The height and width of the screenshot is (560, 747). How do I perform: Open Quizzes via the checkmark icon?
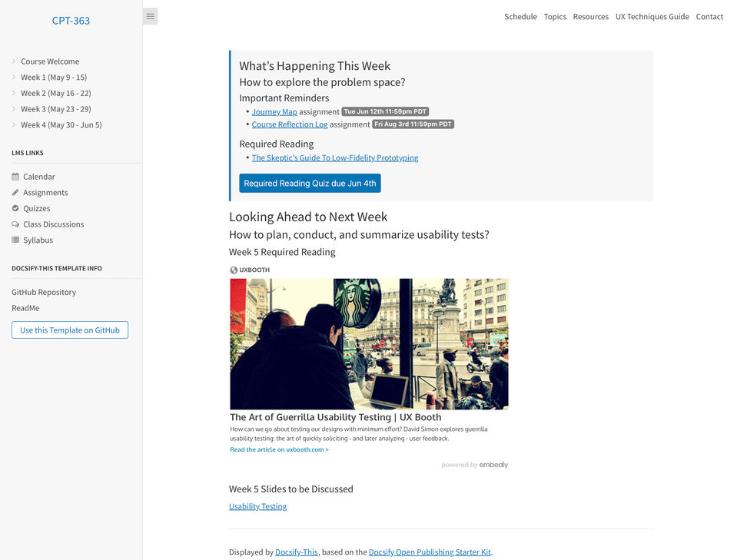click(x=15, y=208)
